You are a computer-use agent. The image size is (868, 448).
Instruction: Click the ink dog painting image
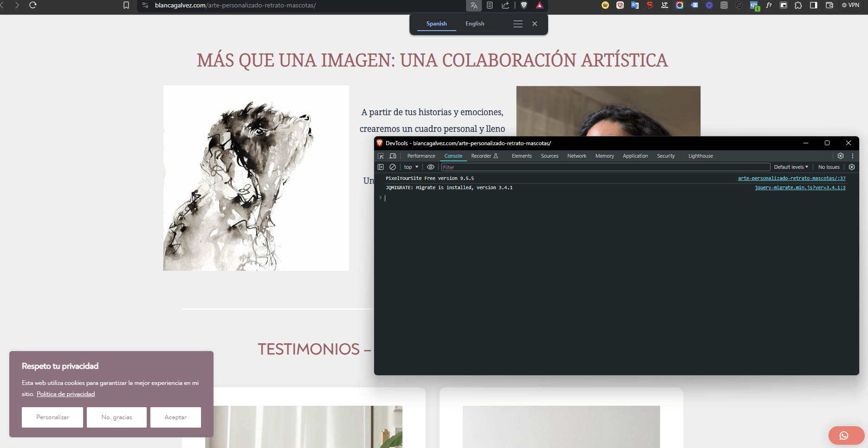pyautogui.click(x=256, y=178)
